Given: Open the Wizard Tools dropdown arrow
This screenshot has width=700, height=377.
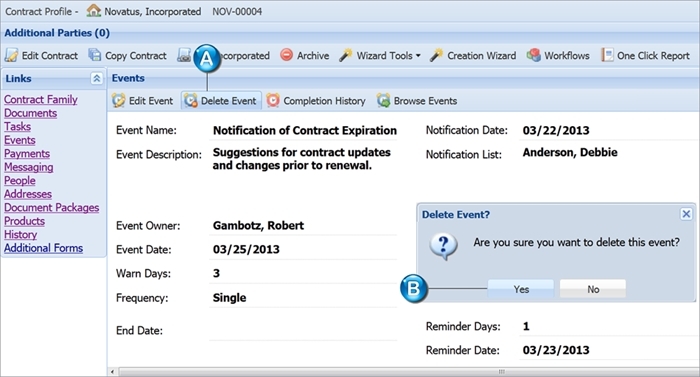Looking at the screenshot, I should [418, 56].
